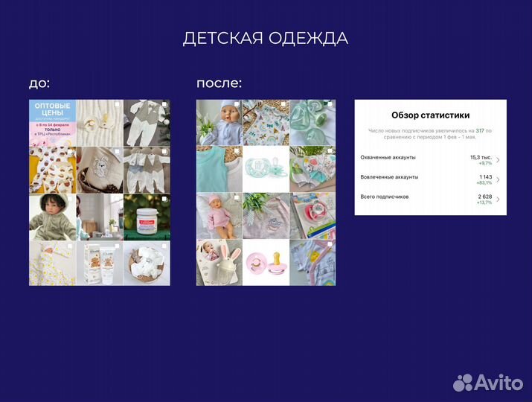Image resolution: width=532 pixels, height=402 pixels.
Task: Click the '+13,7%' growth figure
Action: [x=484, y=202]
